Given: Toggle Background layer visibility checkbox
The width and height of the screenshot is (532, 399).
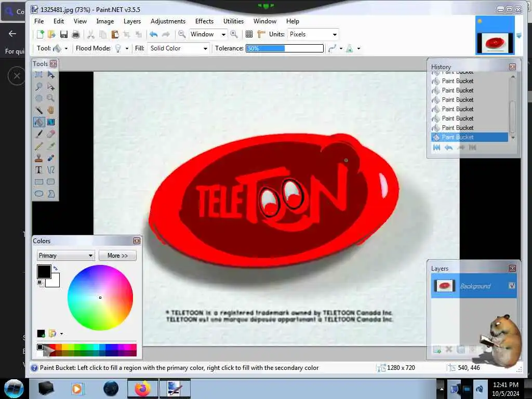Looking at the screenshot, I should click(512, 286).
